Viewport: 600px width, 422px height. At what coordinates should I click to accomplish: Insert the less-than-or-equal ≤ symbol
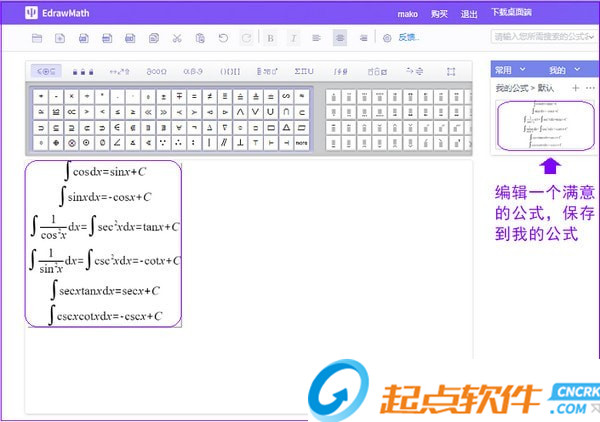(x=117, y=112)
